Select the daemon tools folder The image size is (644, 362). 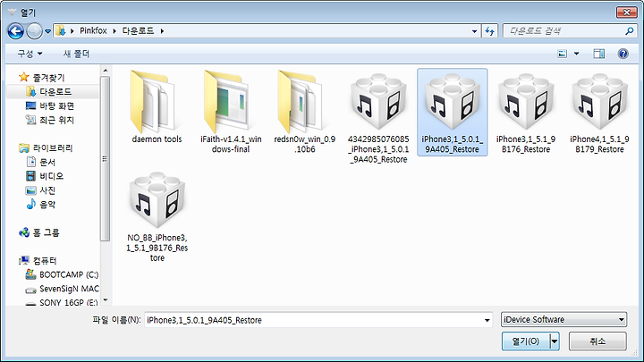(157, 107)
